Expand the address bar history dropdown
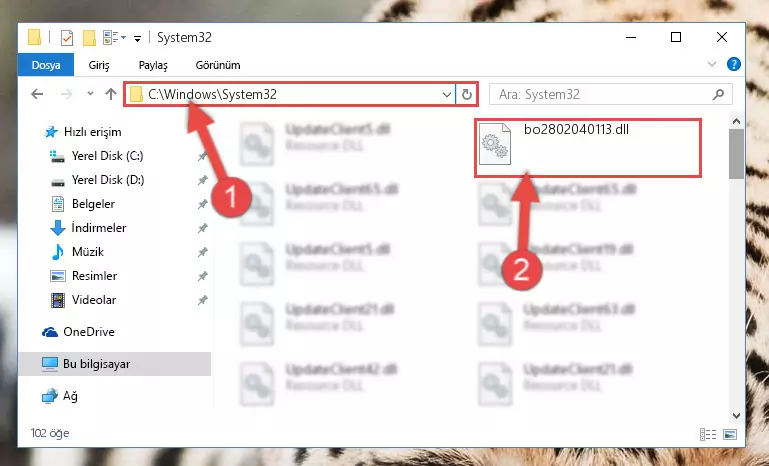769x466 pixels. point(446,94)
